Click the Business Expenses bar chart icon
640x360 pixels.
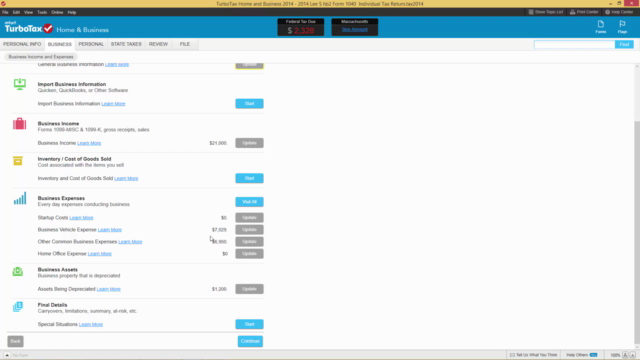tap(20, 198)
